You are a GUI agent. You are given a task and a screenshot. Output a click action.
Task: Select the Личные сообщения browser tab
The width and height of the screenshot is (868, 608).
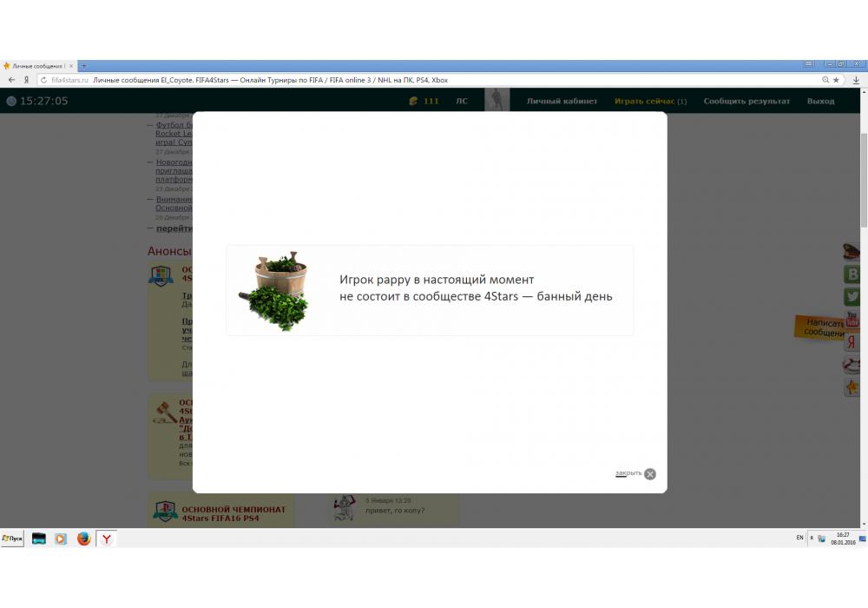37,66
